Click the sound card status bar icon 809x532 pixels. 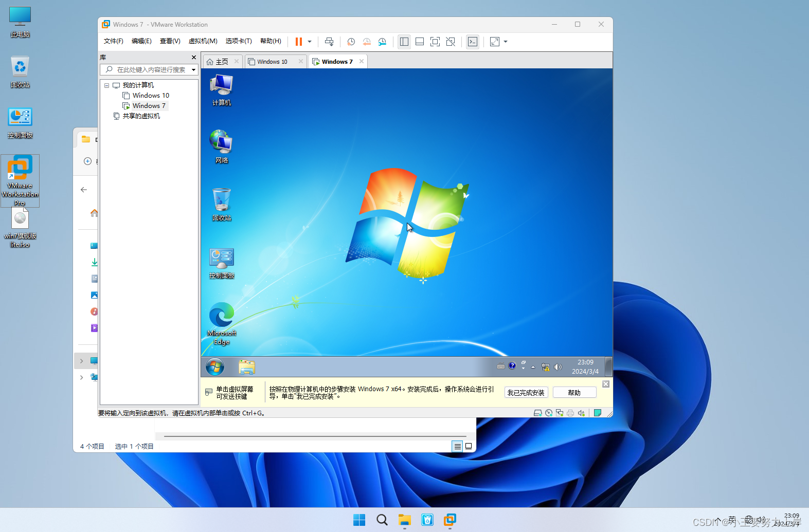[x=581, y=413]
